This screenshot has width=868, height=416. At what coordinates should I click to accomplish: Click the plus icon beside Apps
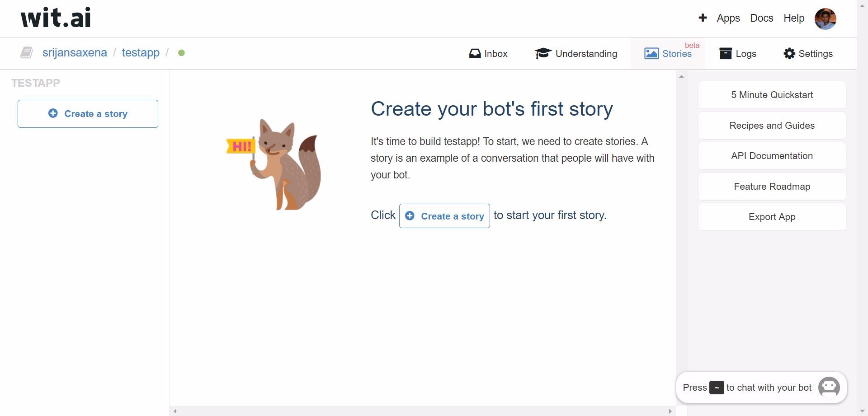[x=702, y=18]
